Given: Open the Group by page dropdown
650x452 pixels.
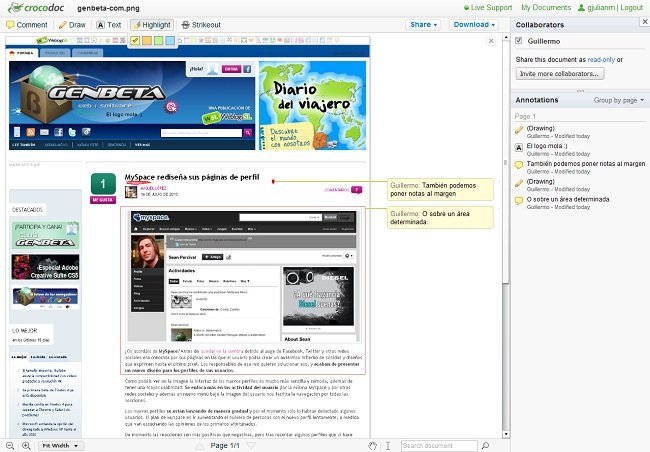Looking at the screenshot, I should click(618, 100).
